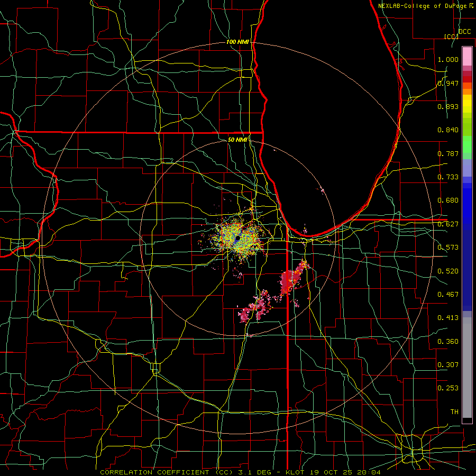Click the Correlation Coefficient KLOT caption text
Screen dimensions: 476x476
click(x=241, y=472)
